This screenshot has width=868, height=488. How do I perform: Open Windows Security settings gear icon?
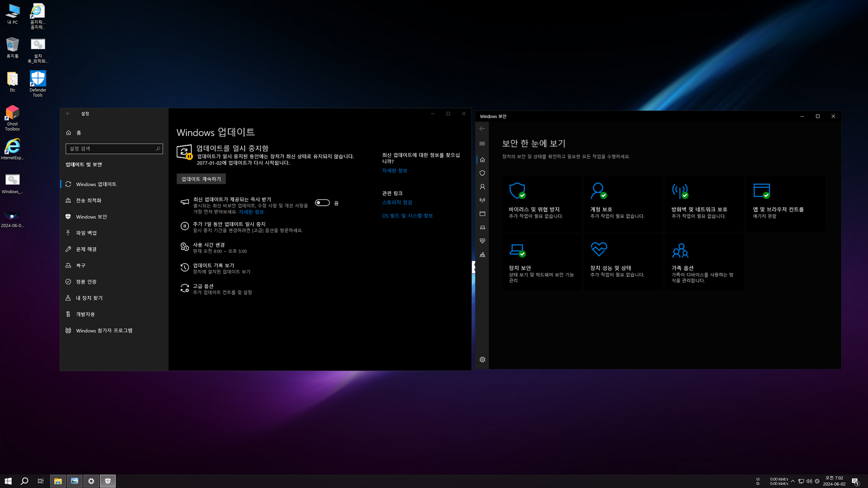click(482, 360)
